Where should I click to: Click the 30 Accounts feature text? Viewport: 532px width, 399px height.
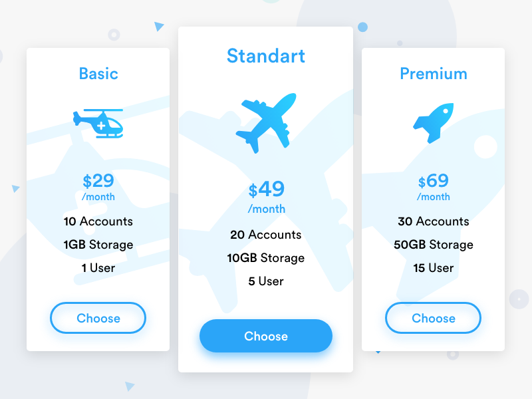pos(433,221)
